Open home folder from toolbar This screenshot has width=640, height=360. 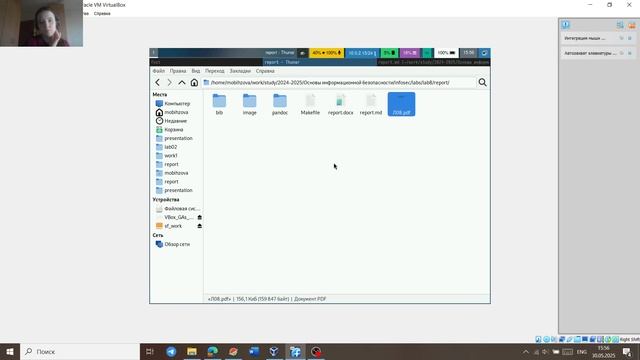tap(194, 82)
